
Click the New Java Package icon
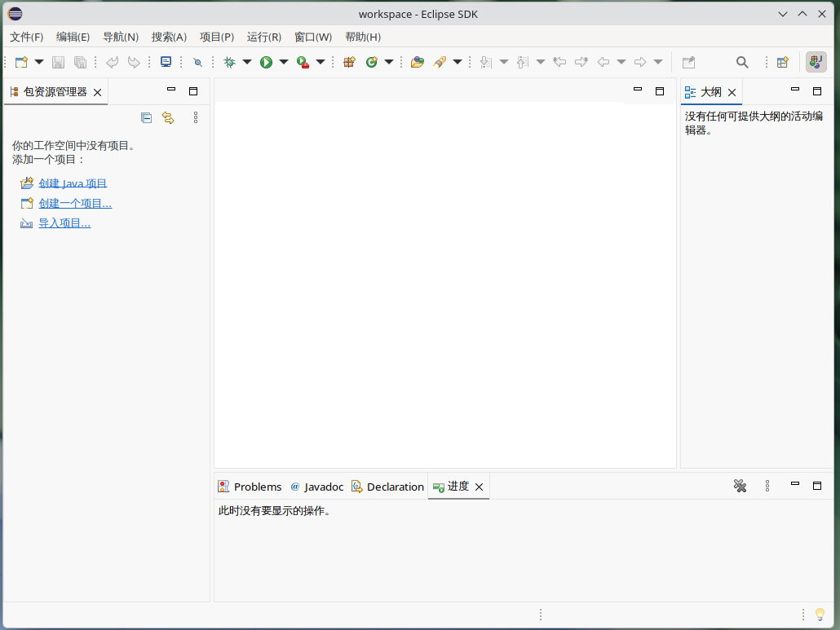pyautogui.click(x=349, y=62)
